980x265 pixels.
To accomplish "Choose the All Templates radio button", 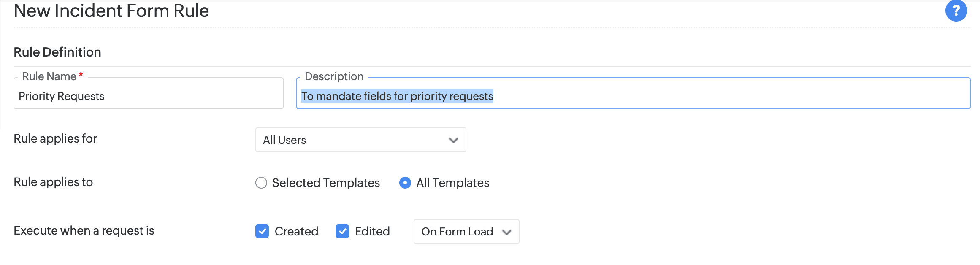I will point(405,183).
